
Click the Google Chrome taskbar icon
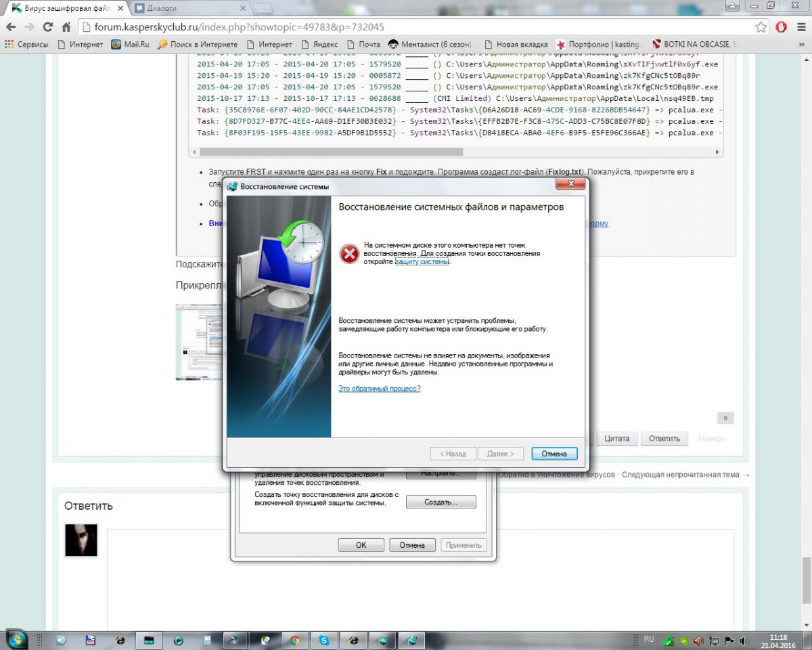295,639
